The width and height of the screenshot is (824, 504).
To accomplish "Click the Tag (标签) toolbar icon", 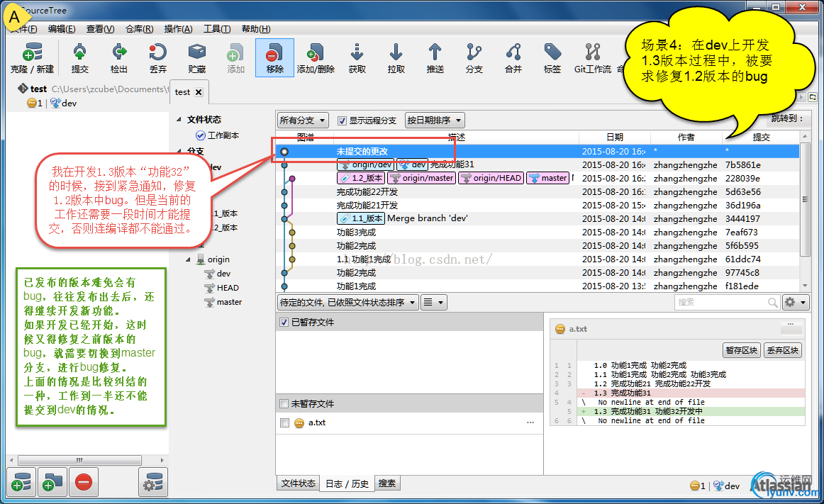I will point(552,58).
